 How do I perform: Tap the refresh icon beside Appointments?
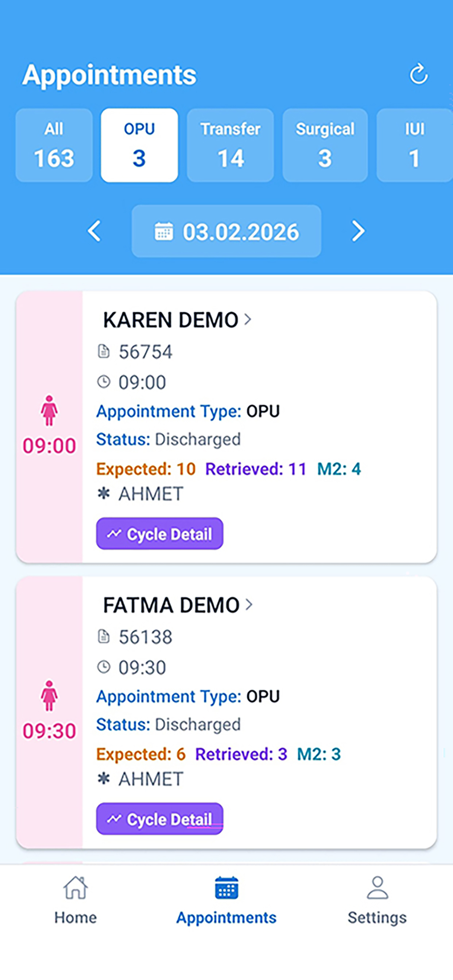coord(419,73)
